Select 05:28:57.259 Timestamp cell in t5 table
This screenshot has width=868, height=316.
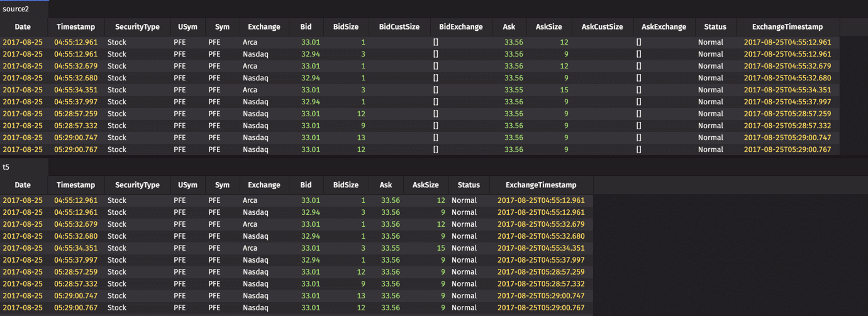click(x=75, y=272)
